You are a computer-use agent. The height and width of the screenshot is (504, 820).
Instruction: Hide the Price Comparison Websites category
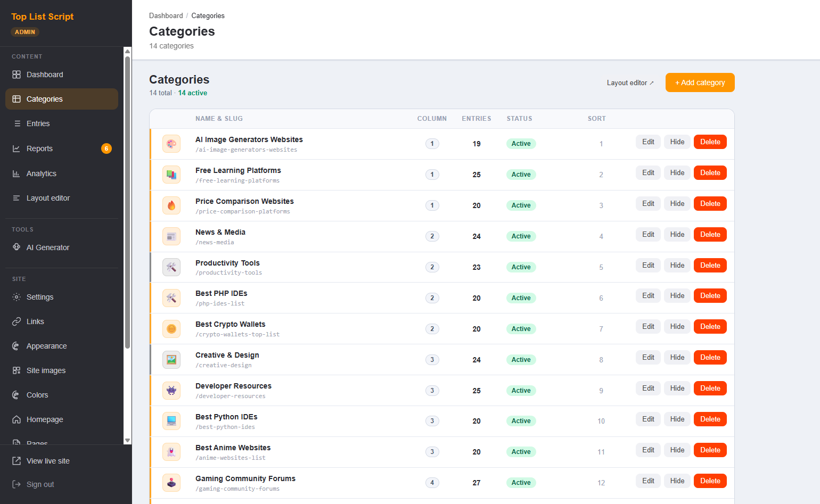pos(677,203)
